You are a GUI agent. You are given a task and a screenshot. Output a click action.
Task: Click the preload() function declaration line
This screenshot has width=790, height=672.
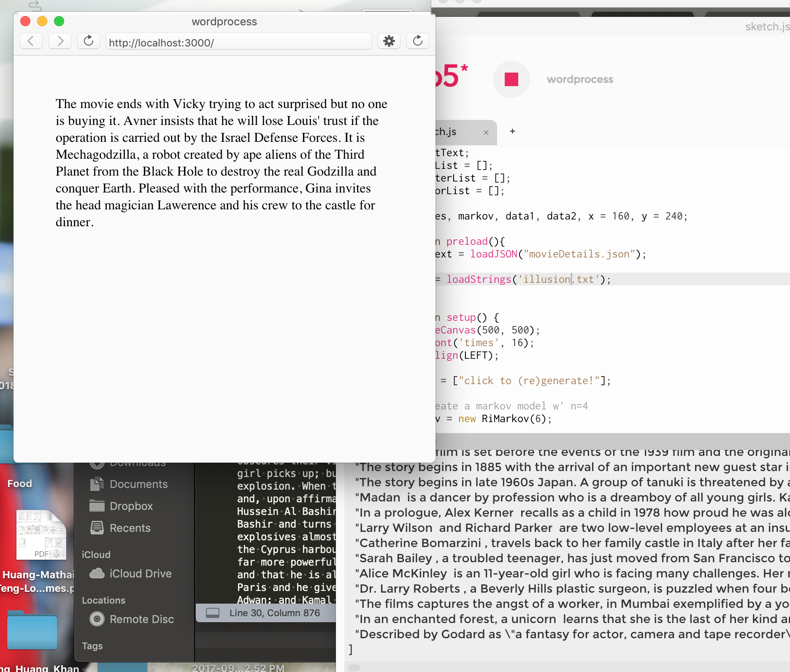pyautogui.click(x=470, y=241)
